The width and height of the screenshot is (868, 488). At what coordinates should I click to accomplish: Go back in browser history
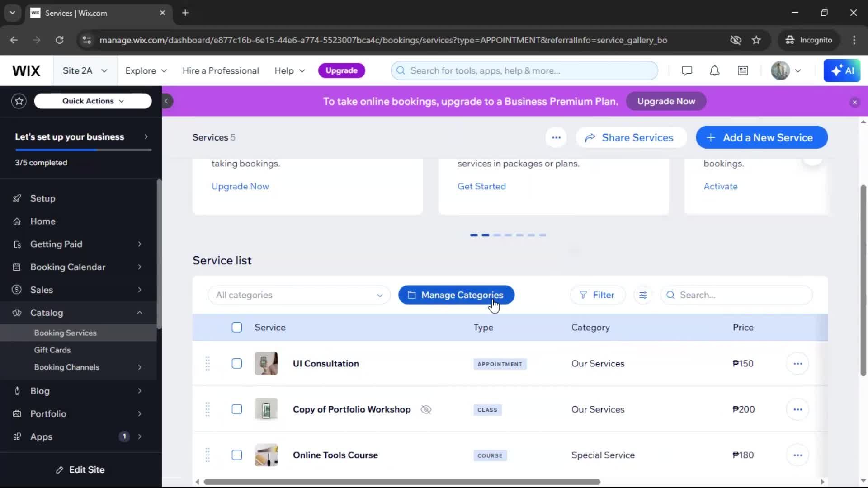pyautogui.click(x=14, y=40)
